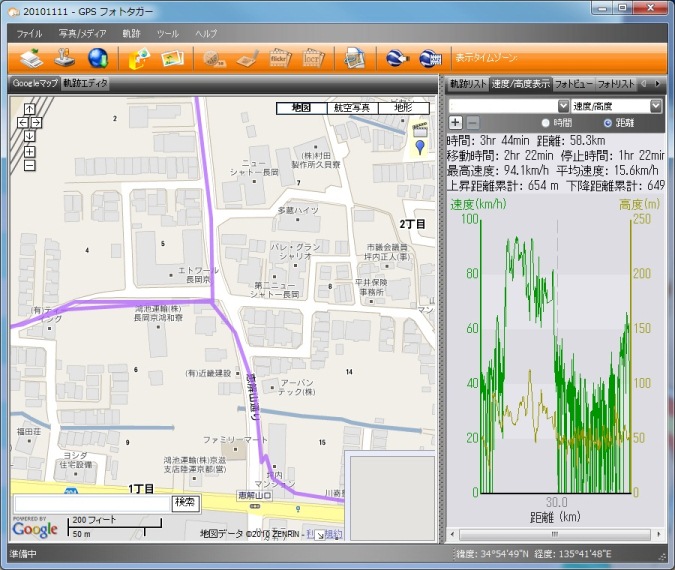
Task: Click the Google Earth export arrow icon
Action: 396,59
